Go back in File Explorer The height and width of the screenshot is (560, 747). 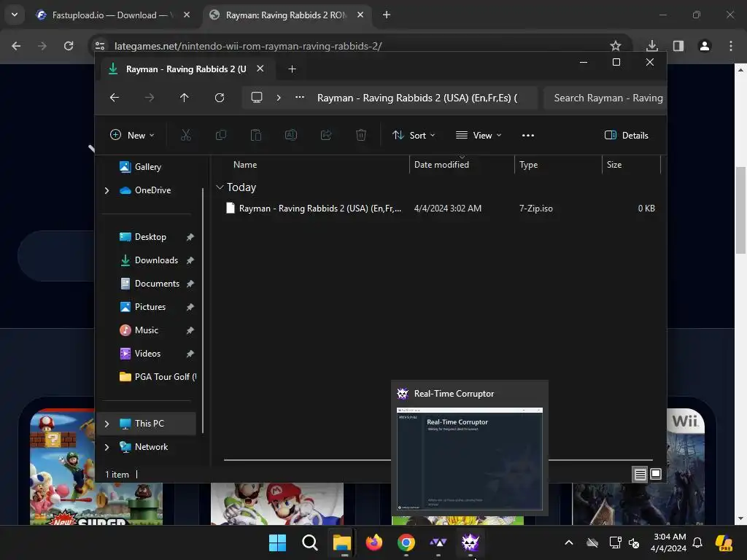click(x=115, y=98)
